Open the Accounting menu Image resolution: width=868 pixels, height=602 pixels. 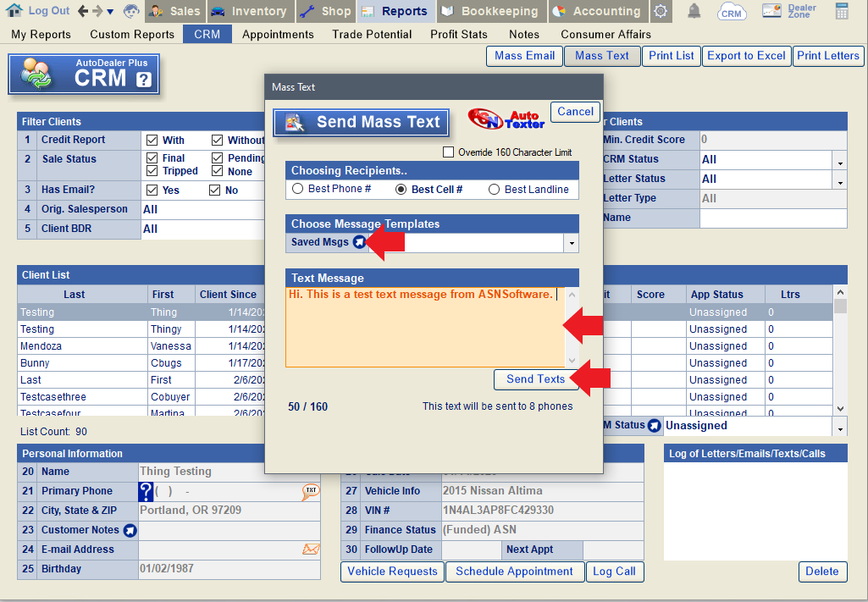pyautogui.click(x=597, y=11)
